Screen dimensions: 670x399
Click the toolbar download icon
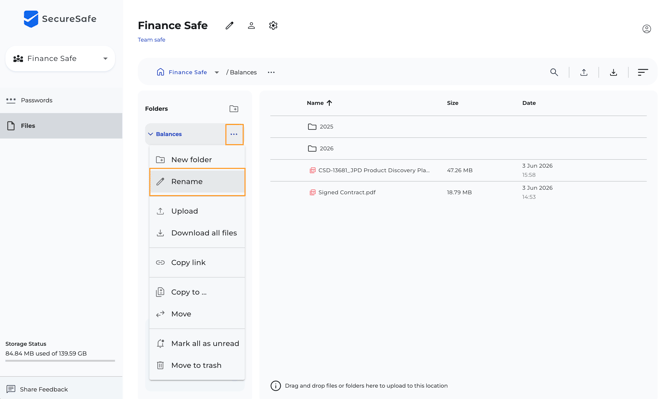click(613, 72)
